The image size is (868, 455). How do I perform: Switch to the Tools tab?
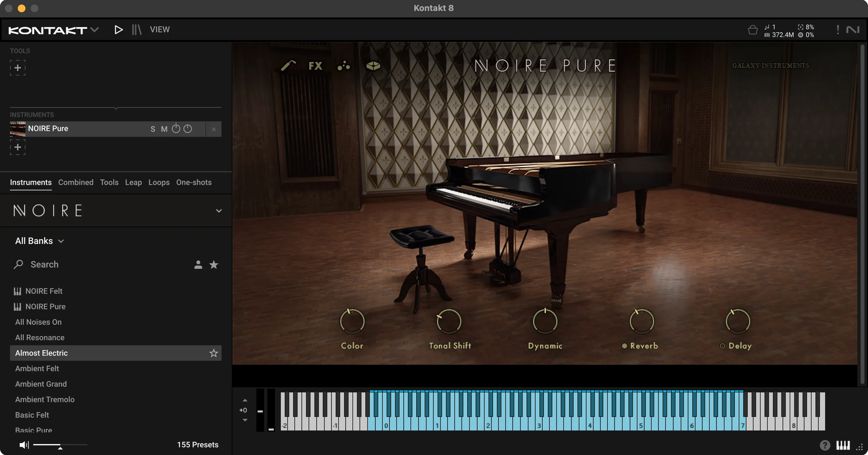pyautogui.click(x=109, y=182)
